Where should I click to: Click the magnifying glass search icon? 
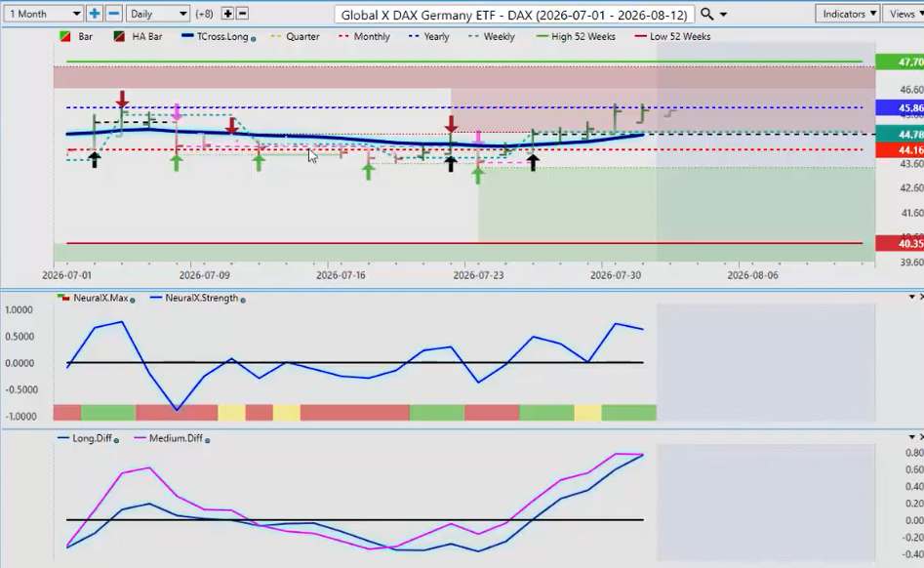pyautogui.click(x=707, y=14)
